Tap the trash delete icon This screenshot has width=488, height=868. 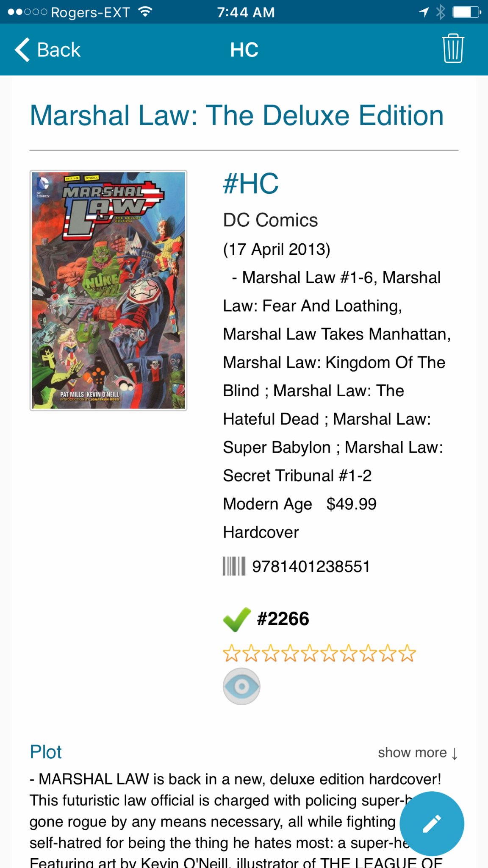click(453, 49)
